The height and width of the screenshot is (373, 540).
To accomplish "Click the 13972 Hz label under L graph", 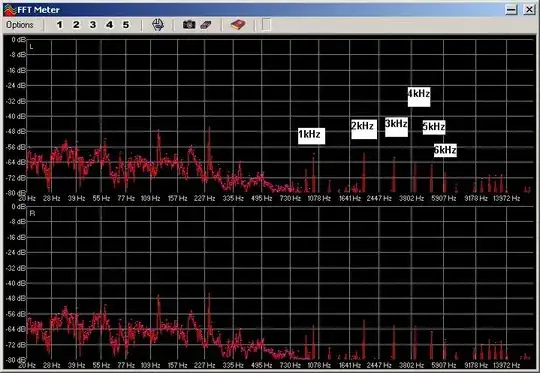I will [506, 198].
